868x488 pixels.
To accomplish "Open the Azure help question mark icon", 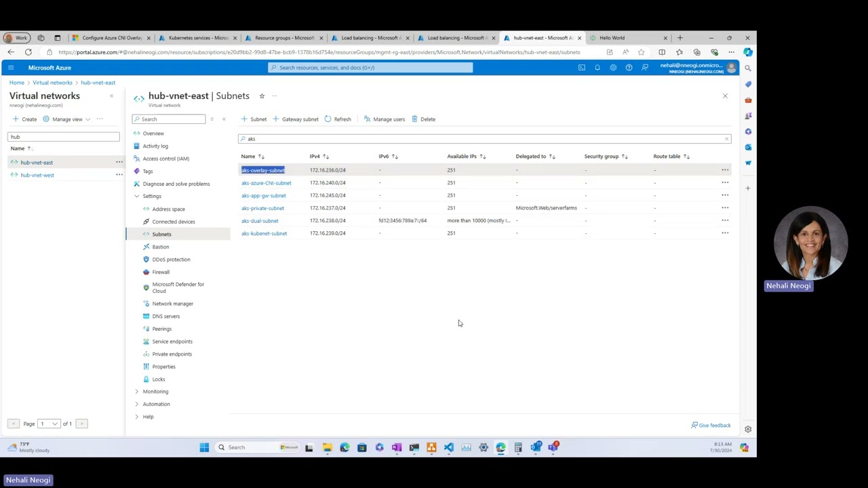I will [x=629, y=68].
